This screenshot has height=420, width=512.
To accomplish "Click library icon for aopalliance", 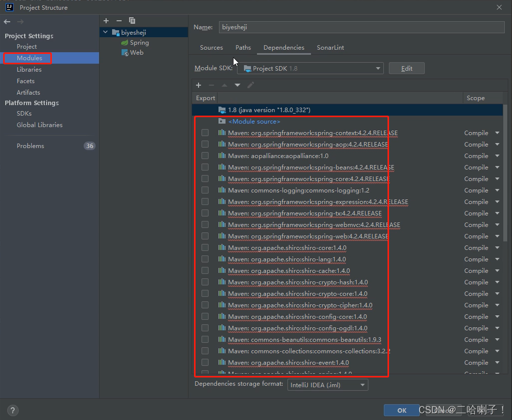I will coord(222,156).
